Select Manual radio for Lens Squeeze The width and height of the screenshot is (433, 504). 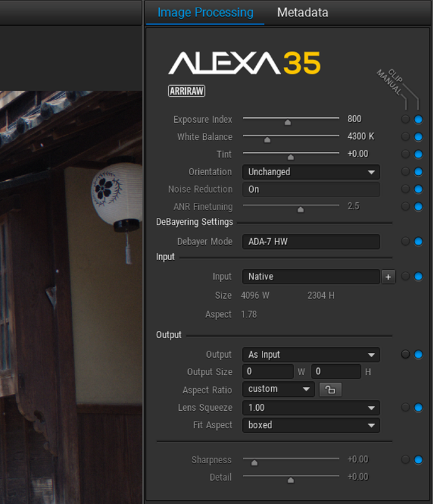(x=405, y=408)
